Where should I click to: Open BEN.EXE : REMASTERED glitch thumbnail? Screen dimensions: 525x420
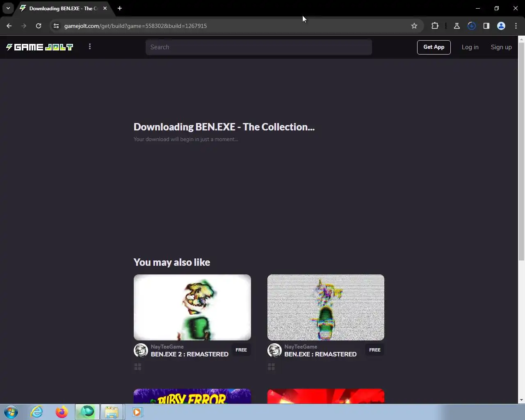326,307
